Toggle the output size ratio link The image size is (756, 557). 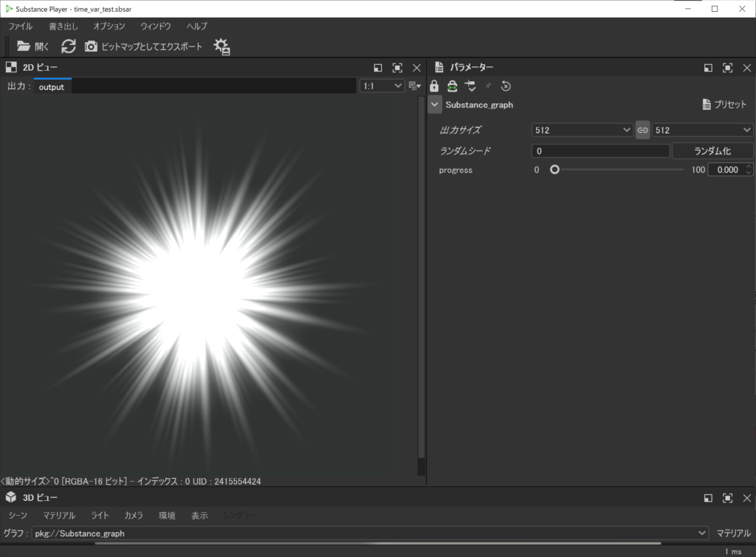pos(642,130)
